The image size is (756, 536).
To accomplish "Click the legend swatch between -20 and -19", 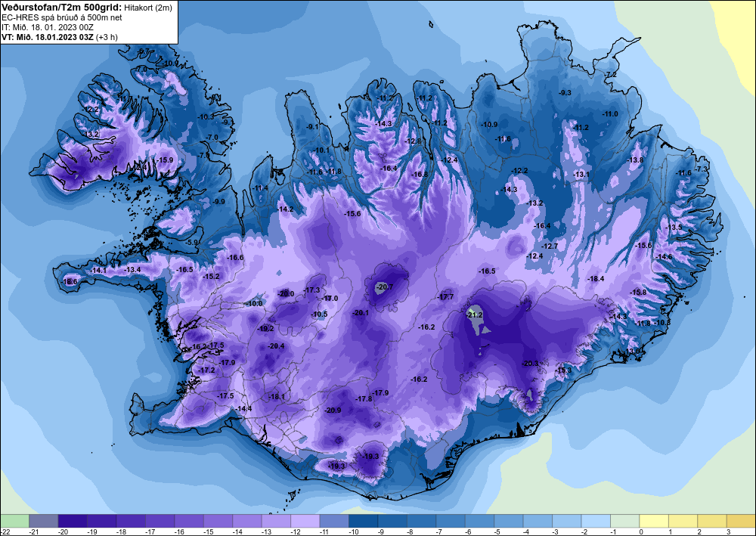I will pyautogui.click(x=73, y=521).
